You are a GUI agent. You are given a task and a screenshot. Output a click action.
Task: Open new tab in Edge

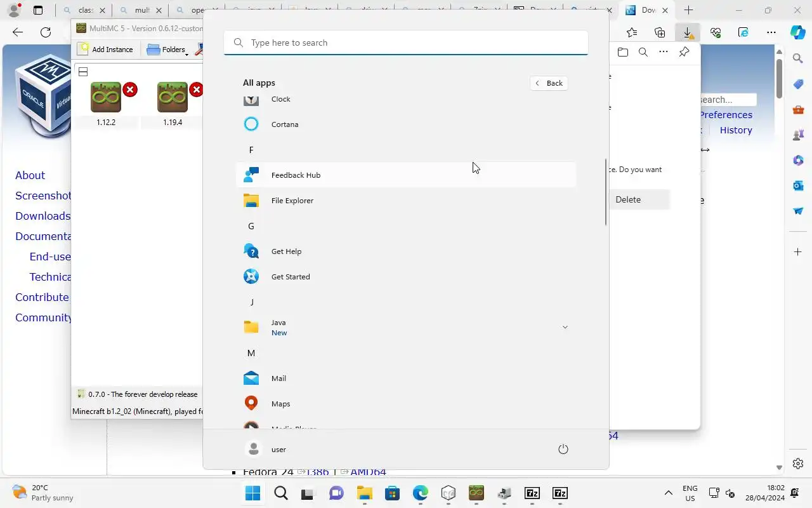[x=688, y=10]
